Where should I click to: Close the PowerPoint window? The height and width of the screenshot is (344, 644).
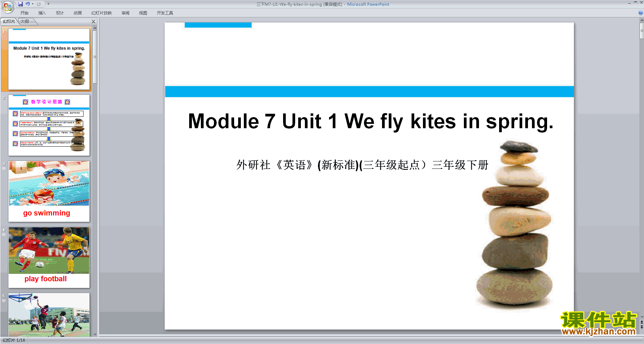pos(641,3)
